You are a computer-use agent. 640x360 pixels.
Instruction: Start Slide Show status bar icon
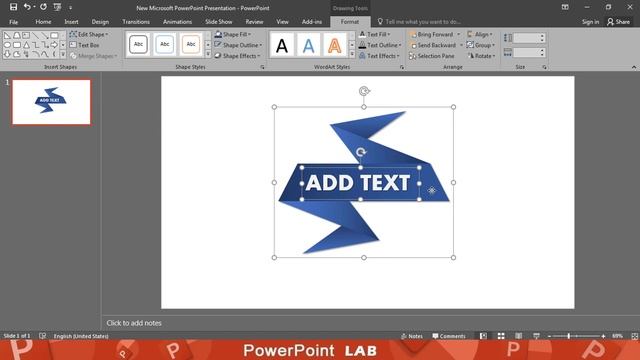coord(536,336)
